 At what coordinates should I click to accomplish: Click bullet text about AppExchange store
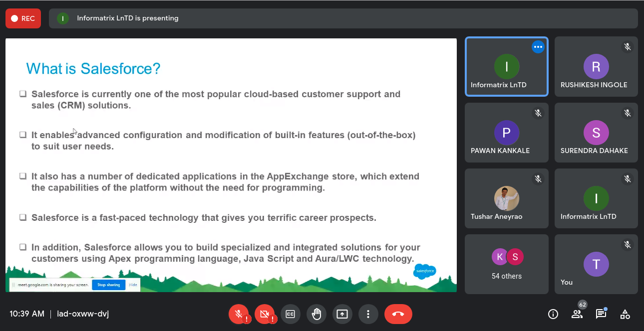tap(225, 182)
